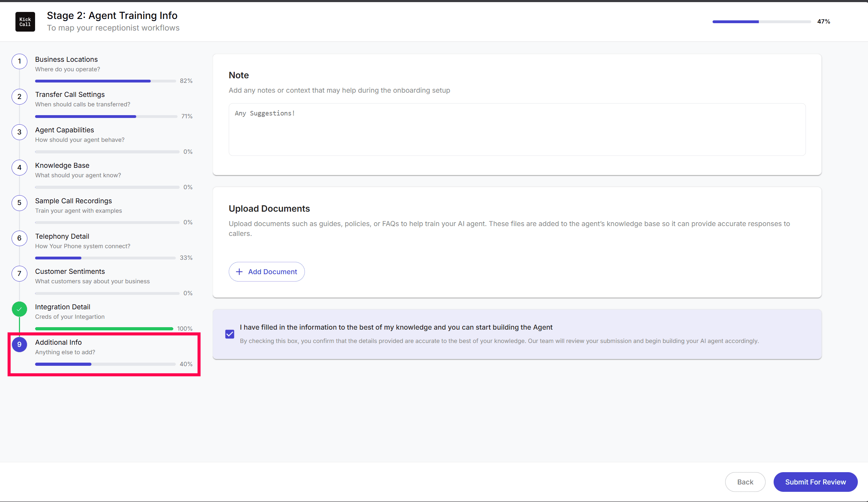Click 'Anything else to add?' subtitle
This screenshot has width=868, height=502.
(x=65, y=352)
